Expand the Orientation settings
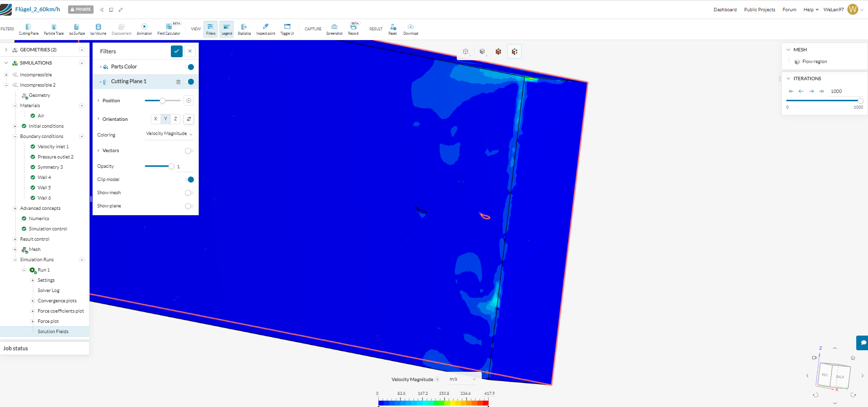 pyautogui.click(x=98, y=119)
